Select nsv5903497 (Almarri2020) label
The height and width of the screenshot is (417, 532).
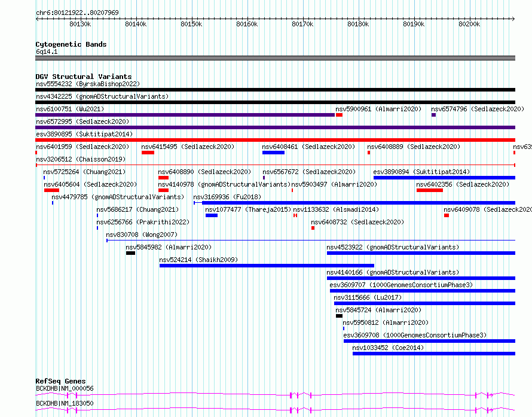pyautogui.click(x=334, y=184)
